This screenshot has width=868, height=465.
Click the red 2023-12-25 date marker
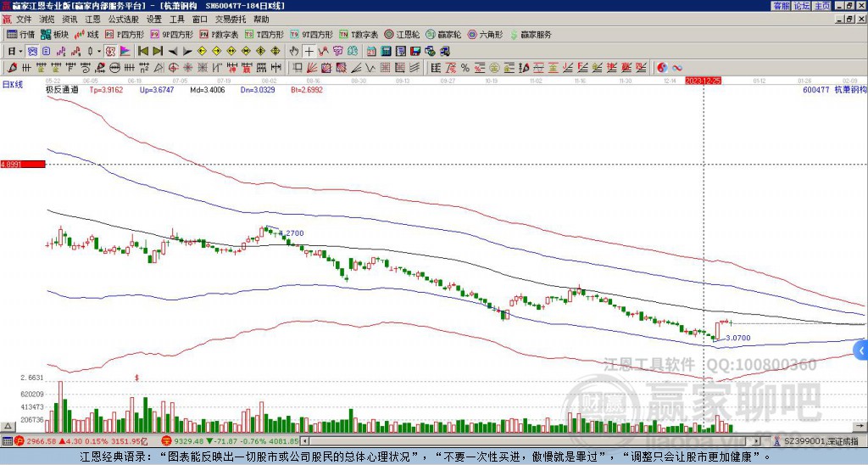pos(703,81)
